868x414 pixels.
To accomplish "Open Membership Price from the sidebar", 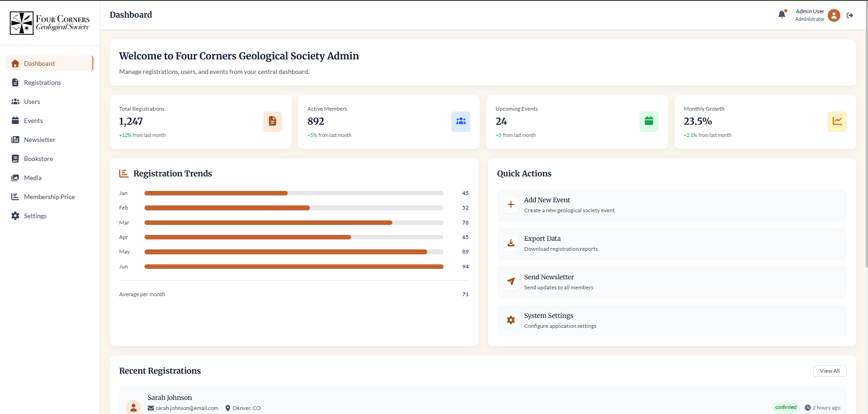I will point(49,197).
